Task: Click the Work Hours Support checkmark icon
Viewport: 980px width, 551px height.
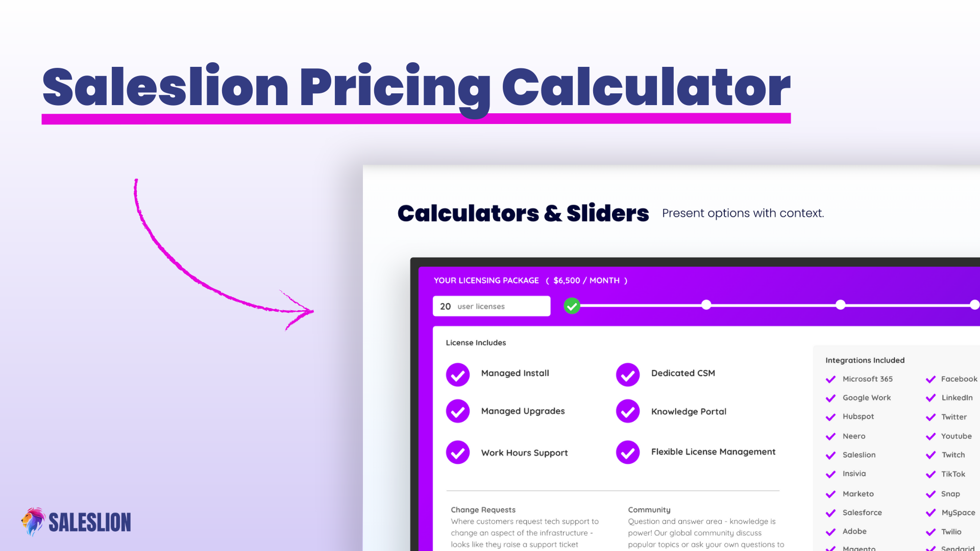Action: [x=457, y=452]
